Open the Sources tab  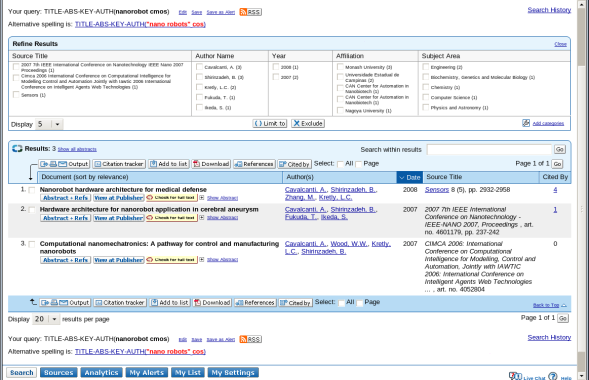coord(59,372)
